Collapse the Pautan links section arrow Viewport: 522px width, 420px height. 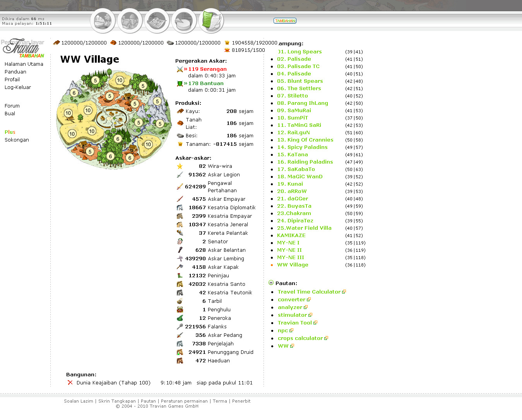click(x=271, y=283)
